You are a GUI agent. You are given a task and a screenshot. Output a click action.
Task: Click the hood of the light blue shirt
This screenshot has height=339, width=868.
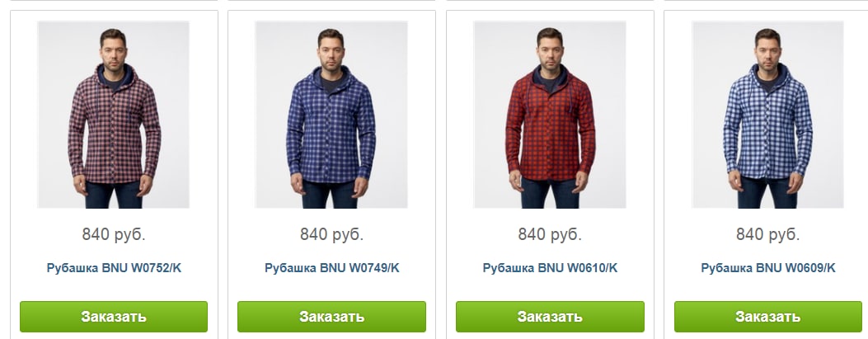tap(767, 78)
